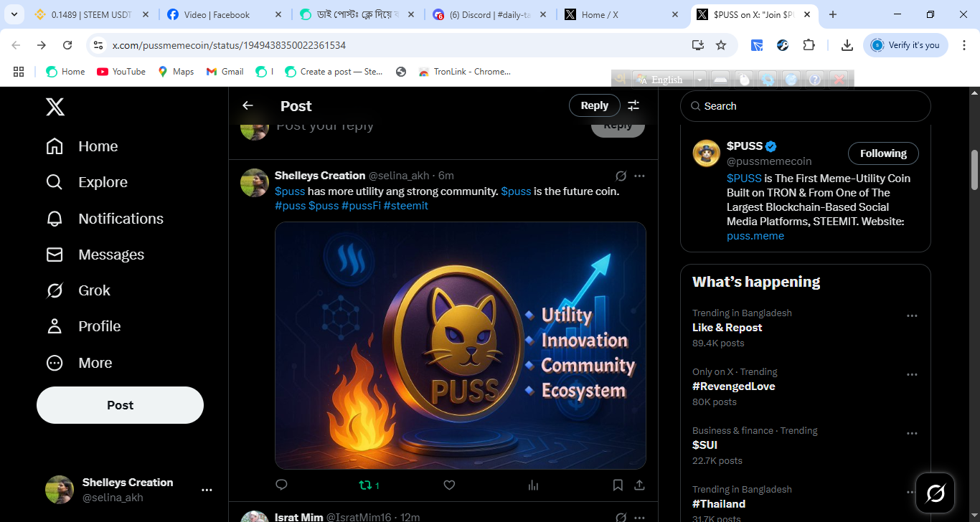Click Shelleys Creation's avatar on the post
This screenshot has width=980, height=522.
click(x=254, y=182)
